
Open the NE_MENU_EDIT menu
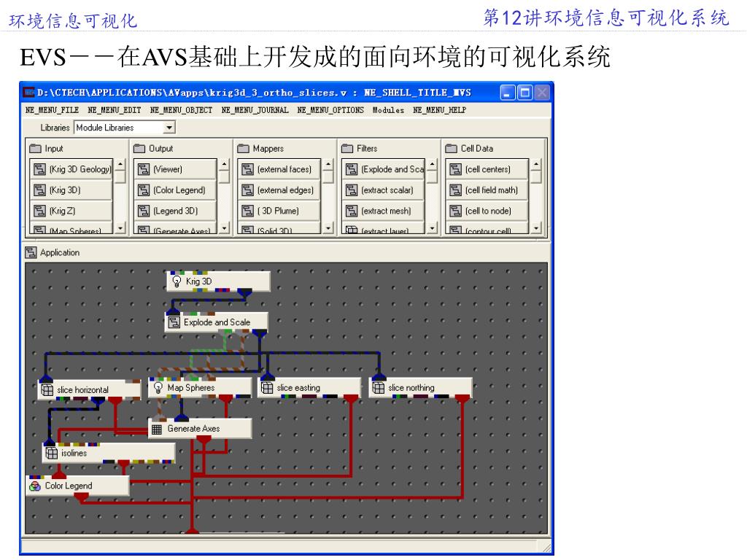[x=115, y=110]
